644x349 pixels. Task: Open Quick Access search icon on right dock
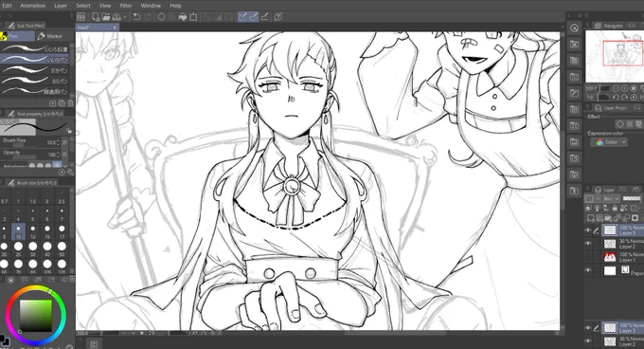pos(574,28)
